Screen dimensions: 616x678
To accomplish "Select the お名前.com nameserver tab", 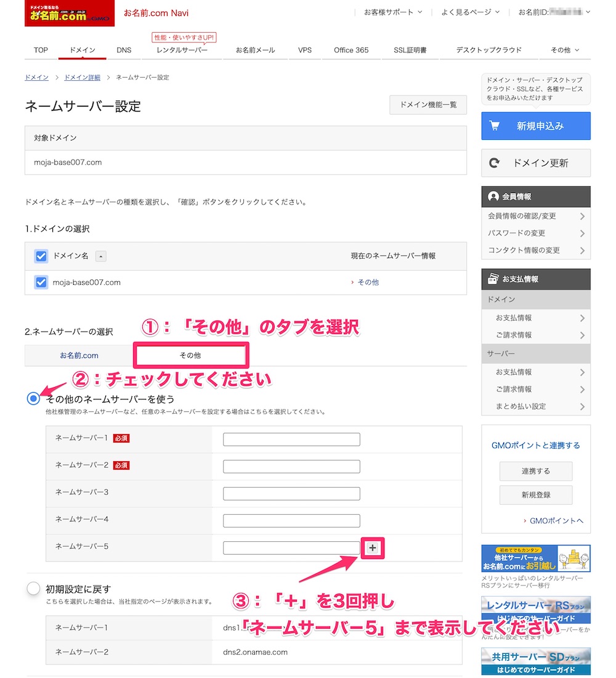I will coord(79,356).
